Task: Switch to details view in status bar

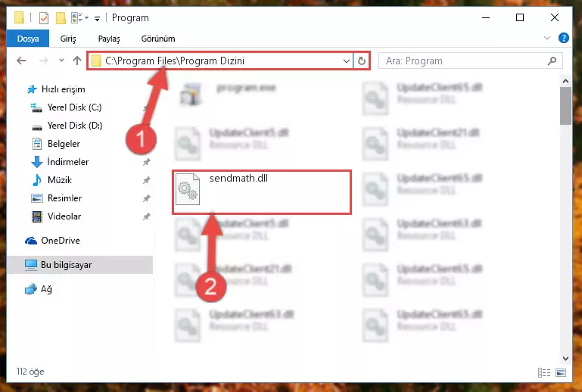Action: 543,372
